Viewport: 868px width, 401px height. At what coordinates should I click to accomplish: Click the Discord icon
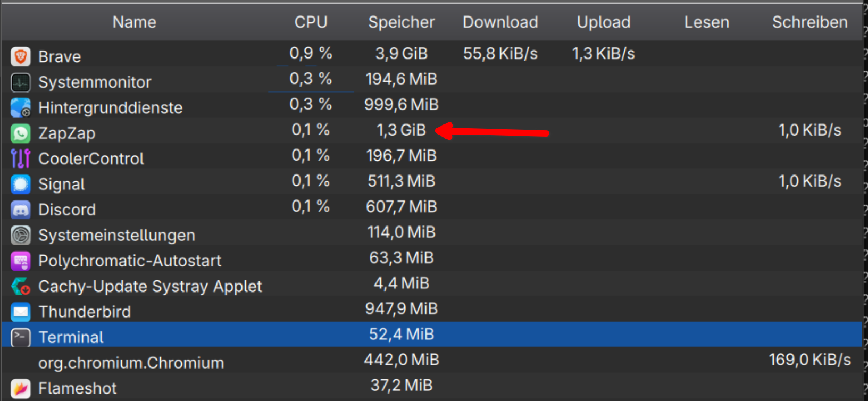21,210
